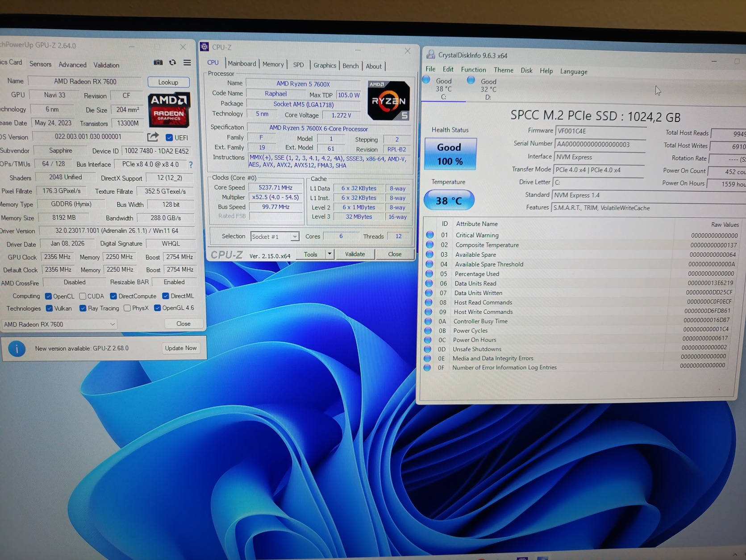Image resolution: width=746 pixels, height=560 pixels.
Task: Toggle the Vulkan checkbox
Action: tap(49, 308)
